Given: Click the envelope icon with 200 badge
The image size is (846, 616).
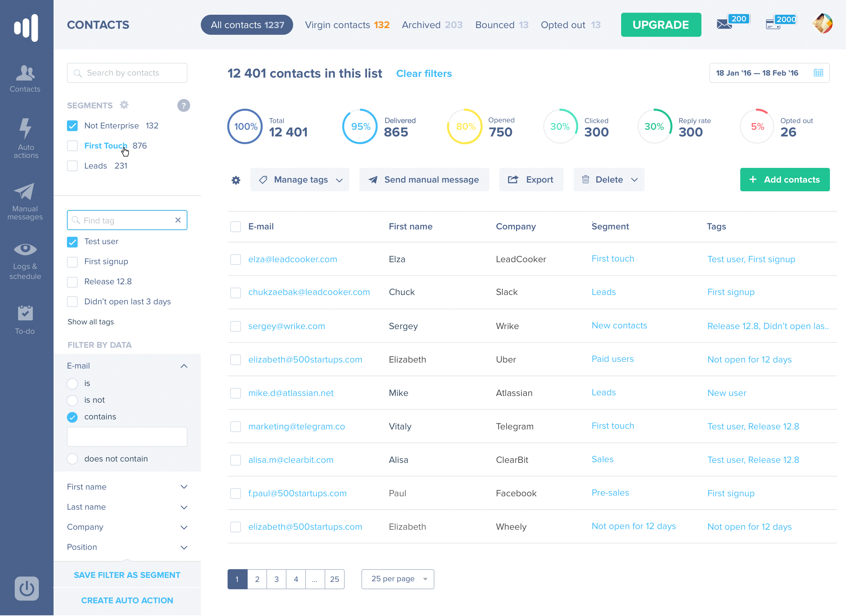Looking at the screenshot, I should pos(724,25).
